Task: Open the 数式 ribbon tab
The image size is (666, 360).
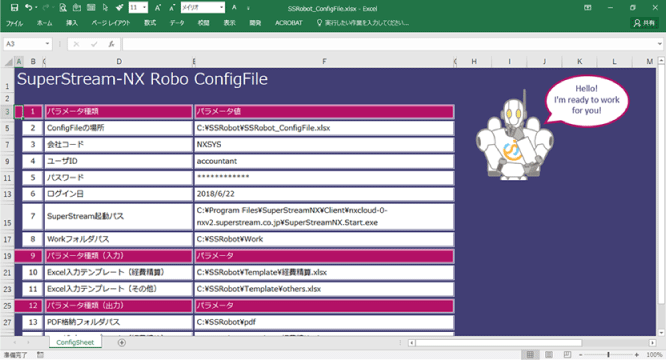Action: click(x=150, y=23)
